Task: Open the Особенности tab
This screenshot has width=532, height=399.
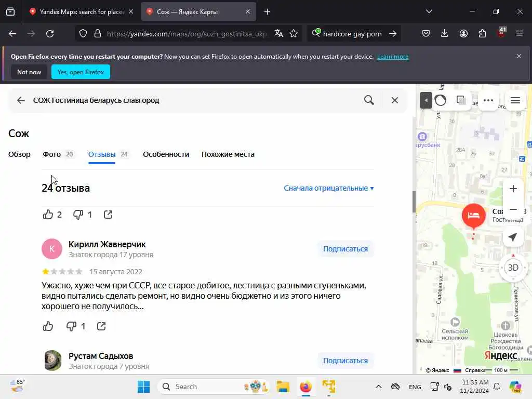Action: (166, 154)
